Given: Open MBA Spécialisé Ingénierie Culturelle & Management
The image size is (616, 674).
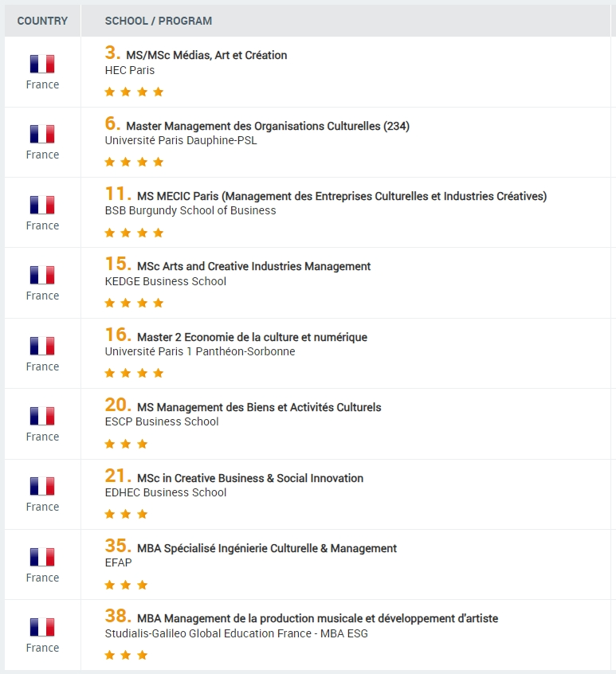Looking at the screenshot, I should pyautogui.click(x=266, y=548).
